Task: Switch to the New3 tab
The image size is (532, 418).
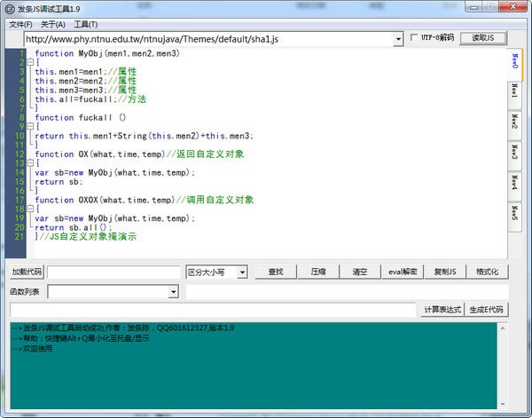Action: point(514,153)
